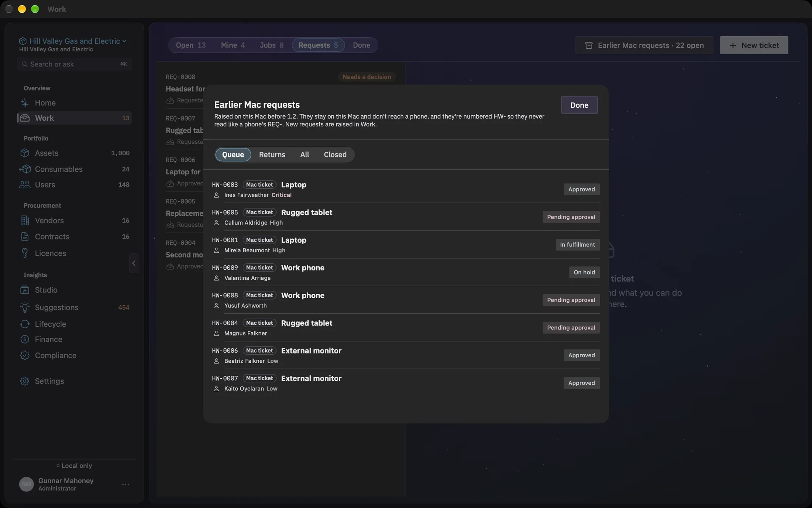This screenshot has width=812, height=508.
Task: Click the Licences key icon
Action: tap(25, 253)
